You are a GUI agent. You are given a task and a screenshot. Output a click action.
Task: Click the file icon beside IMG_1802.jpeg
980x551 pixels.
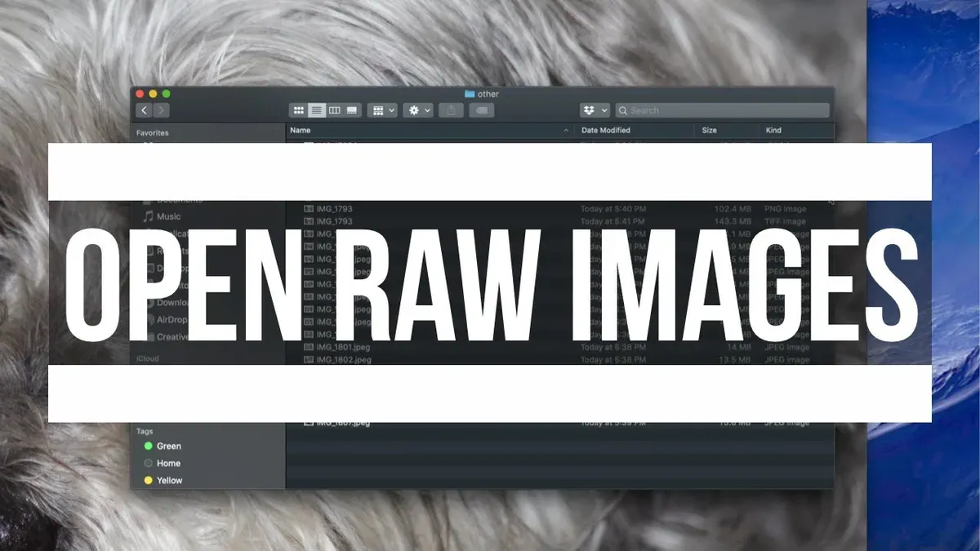[308, 360]
